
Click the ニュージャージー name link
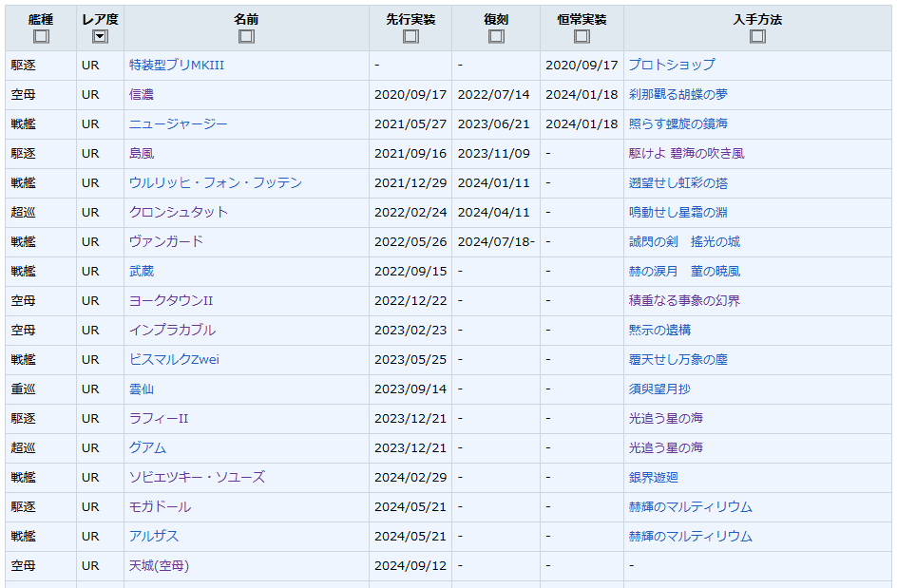[179, 124]
